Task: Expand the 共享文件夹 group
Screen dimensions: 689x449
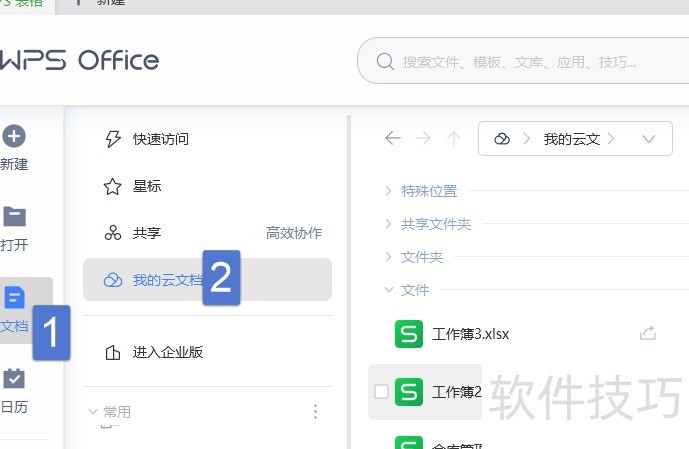Action: tap(388, 224)
